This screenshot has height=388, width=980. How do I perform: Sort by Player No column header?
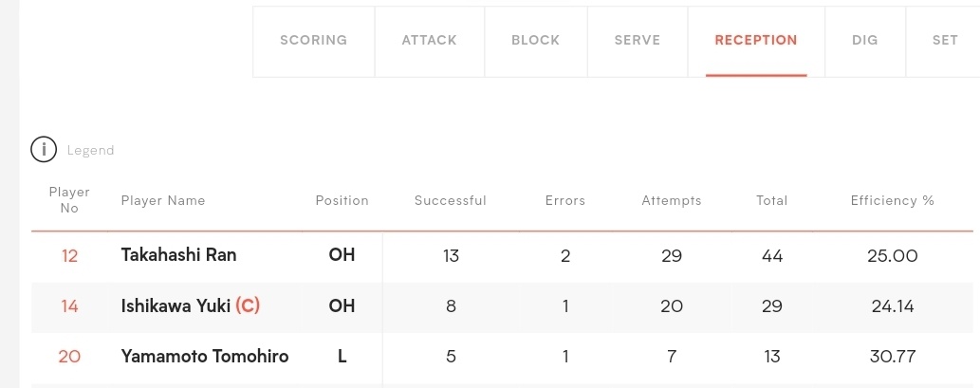(x=69, y=200)
